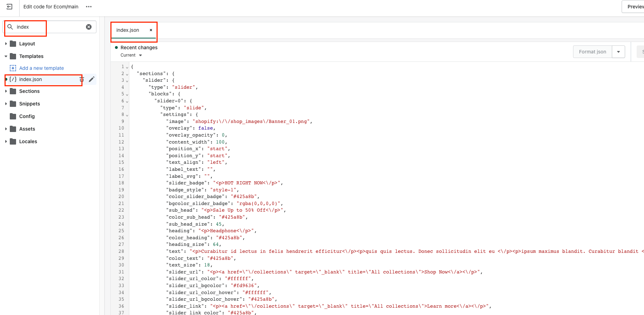Viewport: 644px width, 315px height.
Task: Click the "image" key on line 9
Action: pos(176,122)
